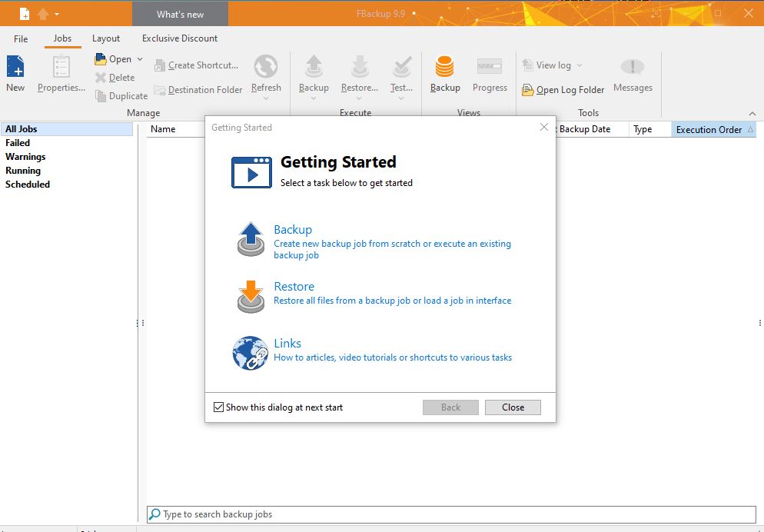Select All Jobs in the sidebar

click(67, 129)
